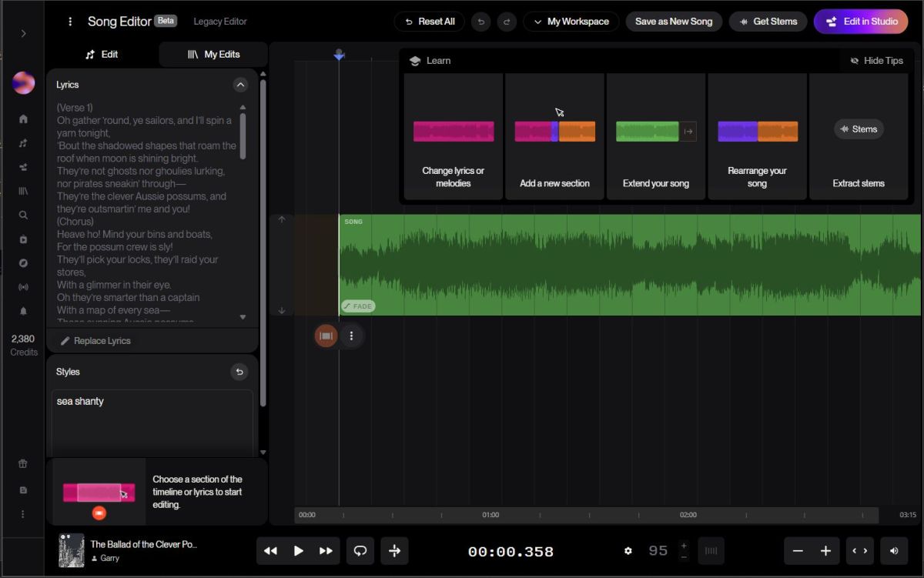The height and width of the screenshot is (578, 924).
Task: Select the Search icon in the left sidebar
Action: pos(22,215)
